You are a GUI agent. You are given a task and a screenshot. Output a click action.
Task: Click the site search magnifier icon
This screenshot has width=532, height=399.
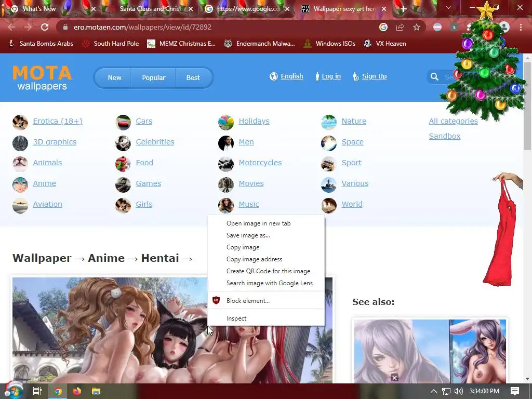pyautogui.click(x=434, y=77)
